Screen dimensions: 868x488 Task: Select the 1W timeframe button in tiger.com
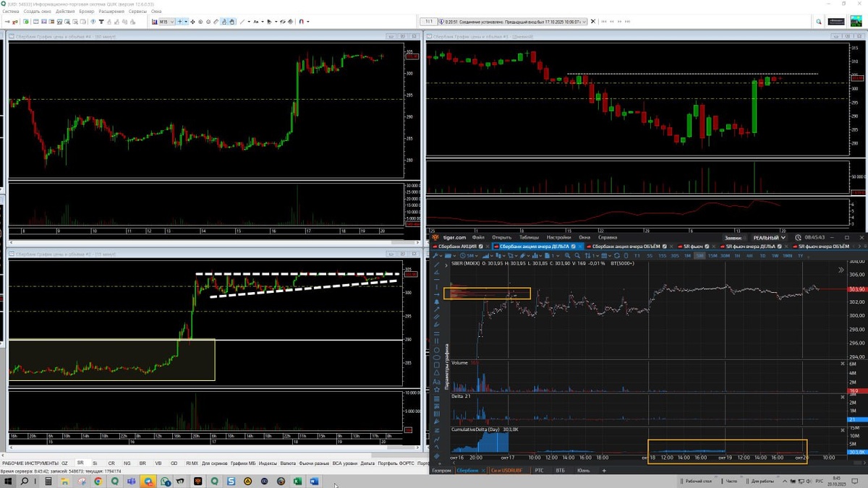(774, 256)
